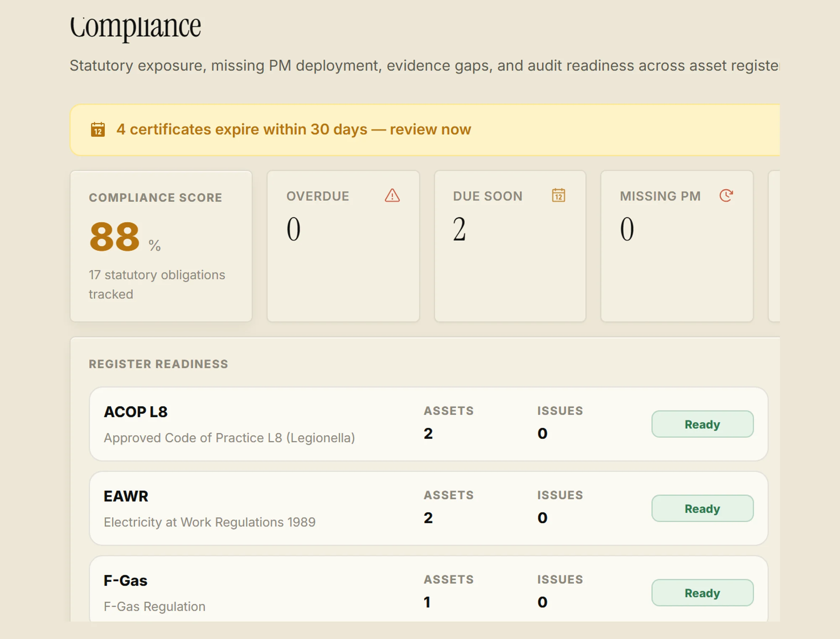Select the ACOP L8 register title
This screenshot has width=840, height=639.
[x=136, y=412]
